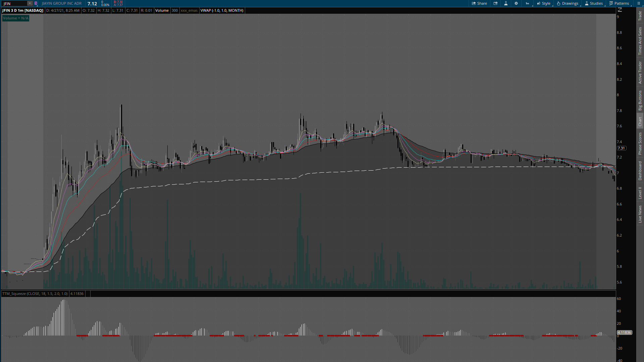Image resolution: width=644 pixels, height=362 pixels.
Task: Click the VWAP study label
Action: click(x=222, y=10)
